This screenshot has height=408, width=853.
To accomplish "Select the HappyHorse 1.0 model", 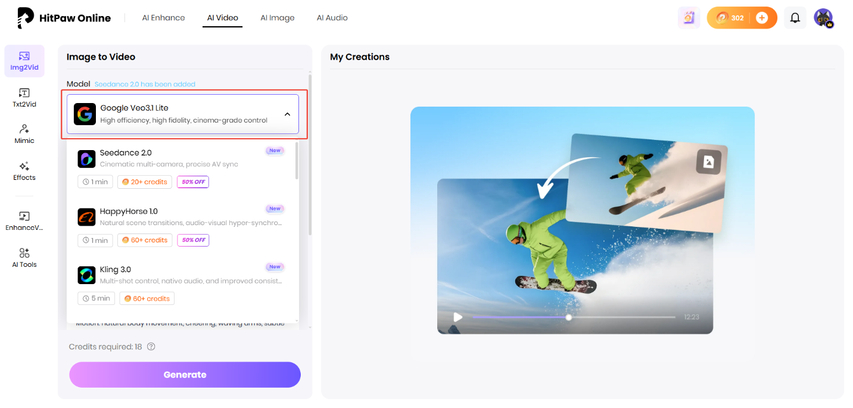I will tap(181, 226).
